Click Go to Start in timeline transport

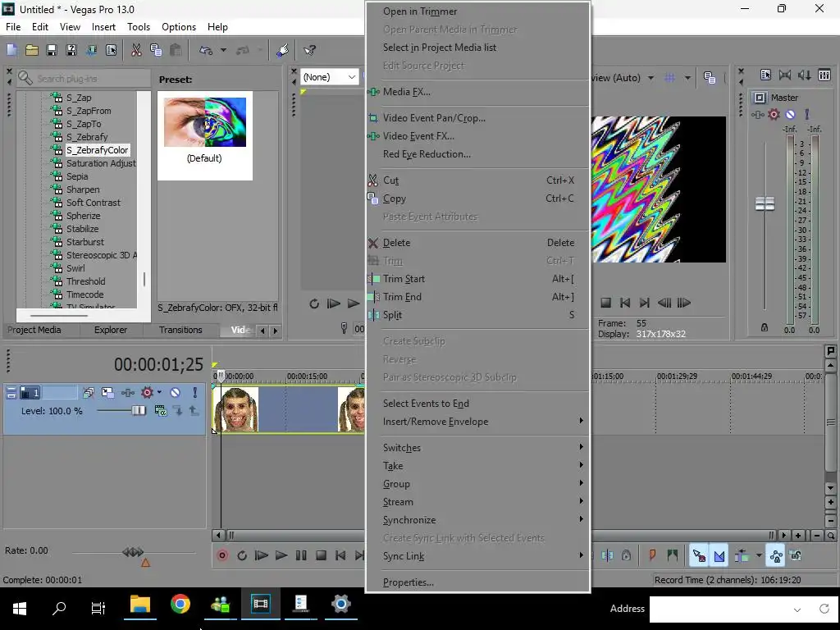pyautogui.click(x=340, y=555)
